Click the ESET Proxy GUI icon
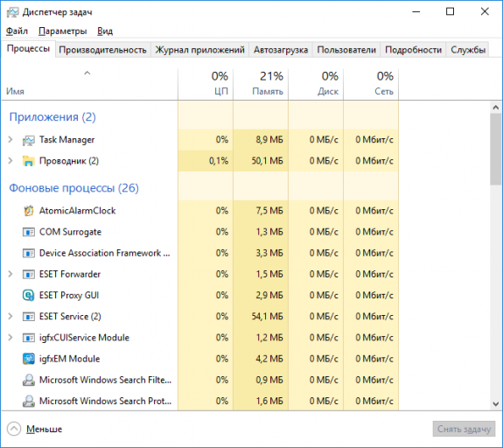503x448 pixels. point(29,295)
